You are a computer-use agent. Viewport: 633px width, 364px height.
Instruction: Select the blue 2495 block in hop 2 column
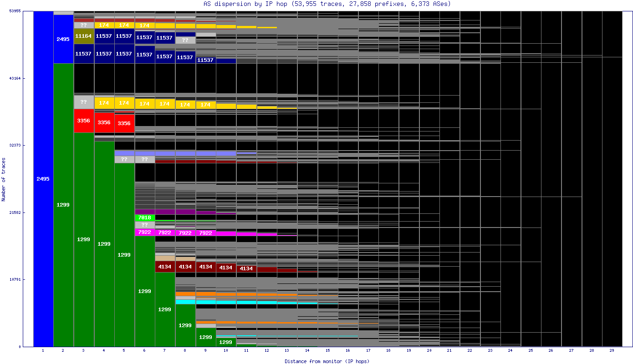[x=63, y=39]
